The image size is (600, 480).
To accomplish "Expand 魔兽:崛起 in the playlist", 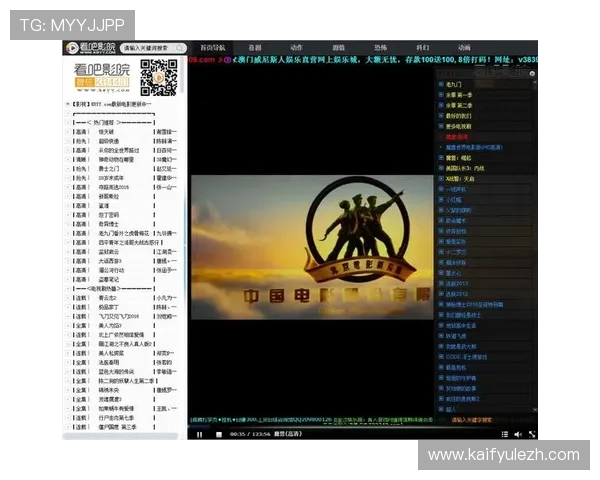I will (x=441, y=158).
